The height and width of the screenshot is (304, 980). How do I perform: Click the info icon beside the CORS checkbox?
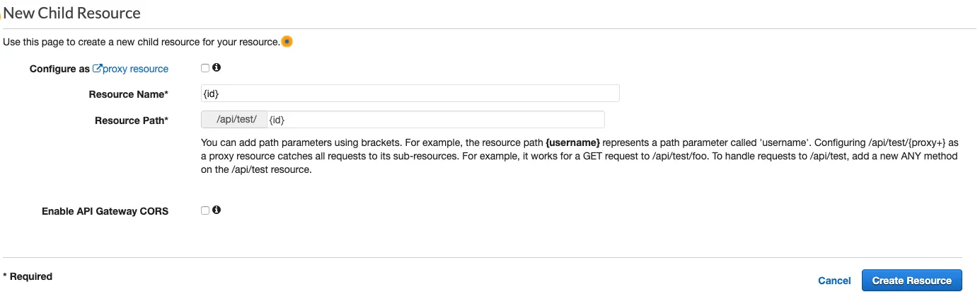(217, 210)
